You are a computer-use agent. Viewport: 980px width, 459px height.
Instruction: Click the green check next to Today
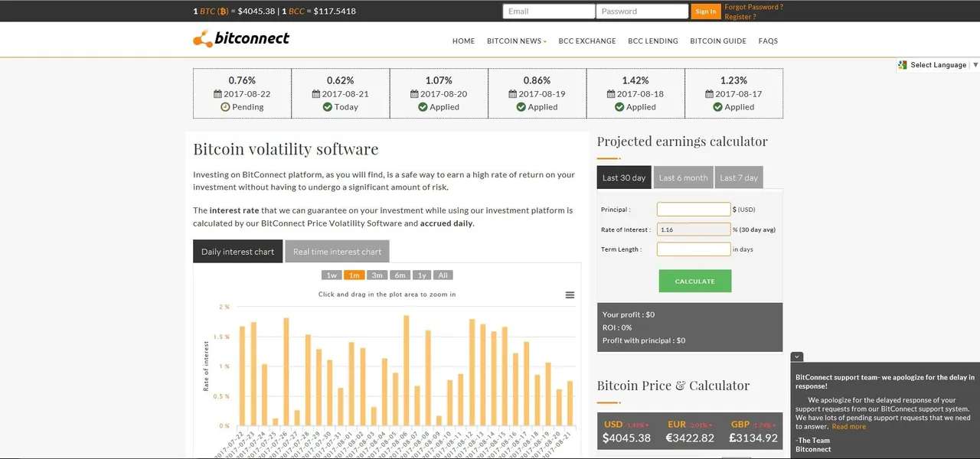pos(327,107)
